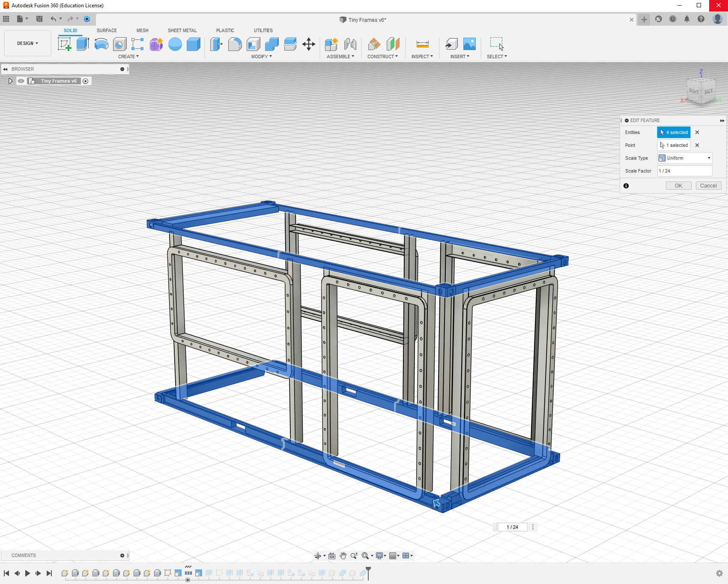Create a new component via Assemble
This screenshot has height=584, width=728.
(331, 44)
